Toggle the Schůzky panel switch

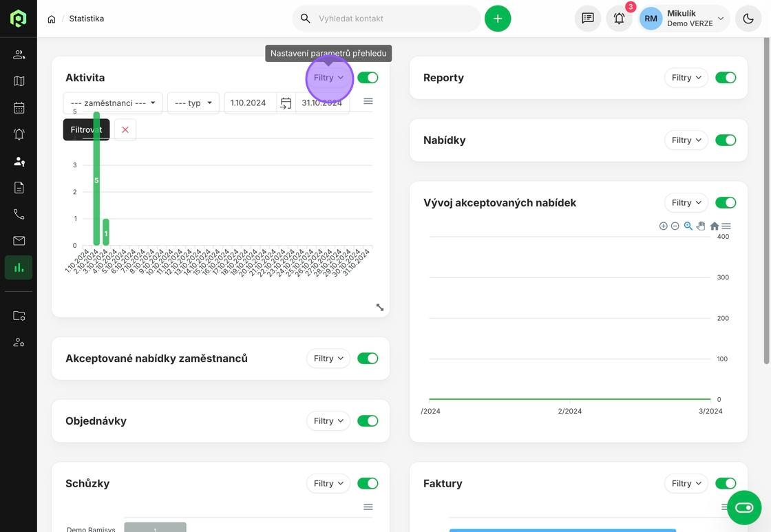click(368, 483)
